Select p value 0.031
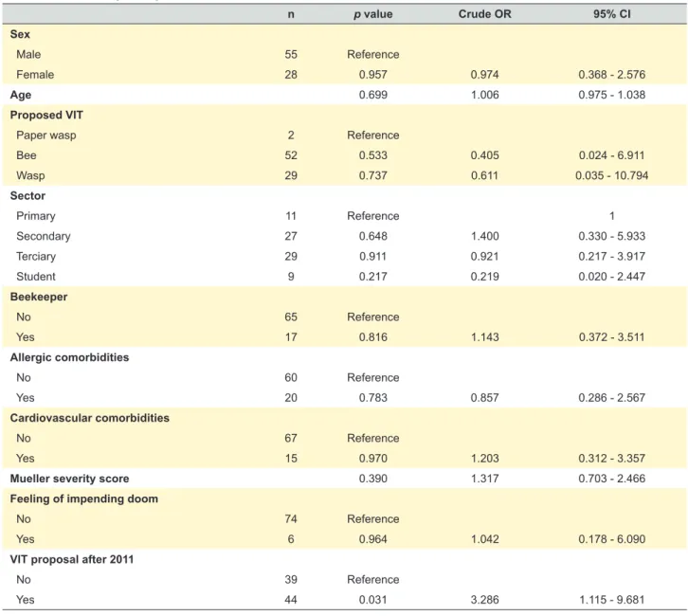This screenshot has width=688, height=616. point(373,599)
